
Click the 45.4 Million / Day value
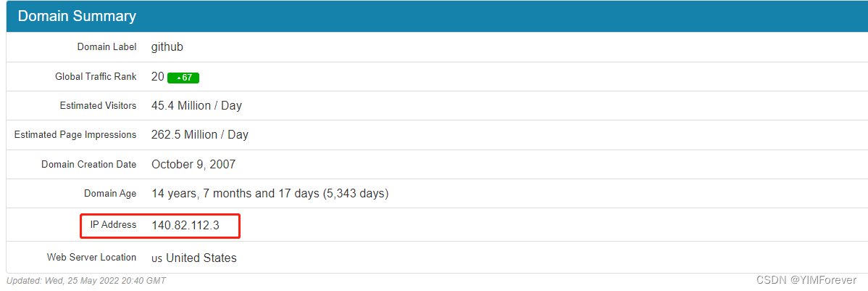click(x=196, y=105)
